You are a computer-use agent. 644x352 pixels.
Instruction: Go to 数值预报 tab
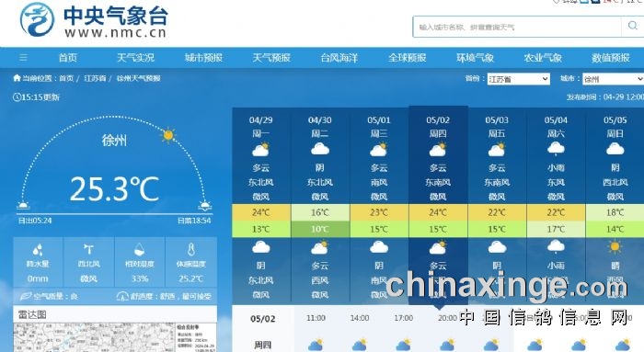[x=611, y=58]
